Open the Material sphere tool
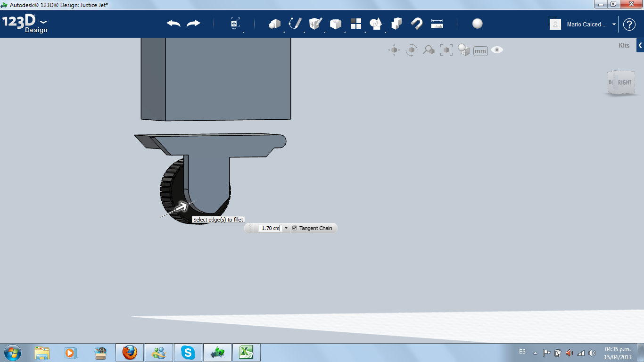The image size is (644, 362). click(x=478, y=24)
